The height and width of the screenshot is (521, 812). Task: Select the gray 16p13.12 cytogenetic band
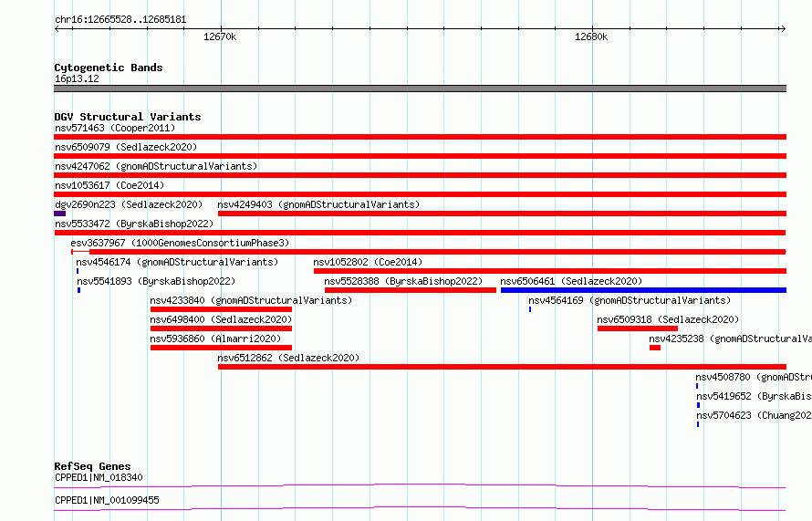pos(421,89)
